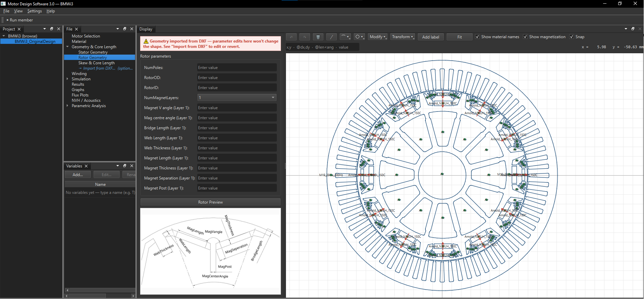Collapse the Geometry & Core Length tree node
644x299 pixels.
(67, 47)
